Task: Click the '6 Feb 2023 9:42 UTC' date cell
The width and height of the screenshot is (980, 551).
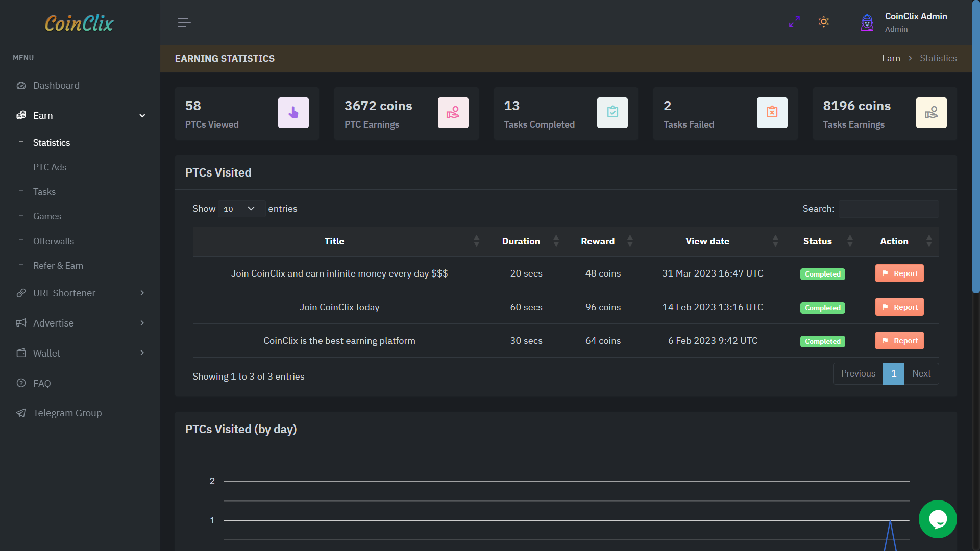Action: coord(713,341)
